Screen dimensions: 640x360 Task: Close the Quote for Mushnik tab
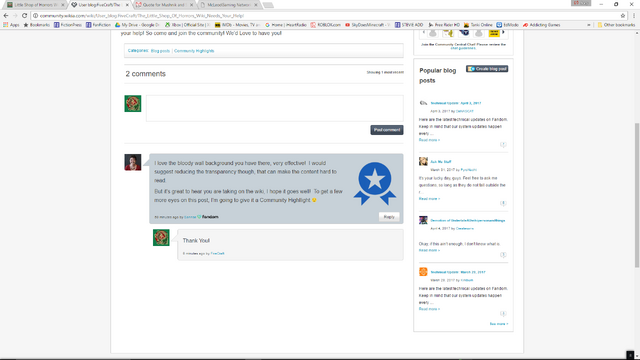coord(191,5)
